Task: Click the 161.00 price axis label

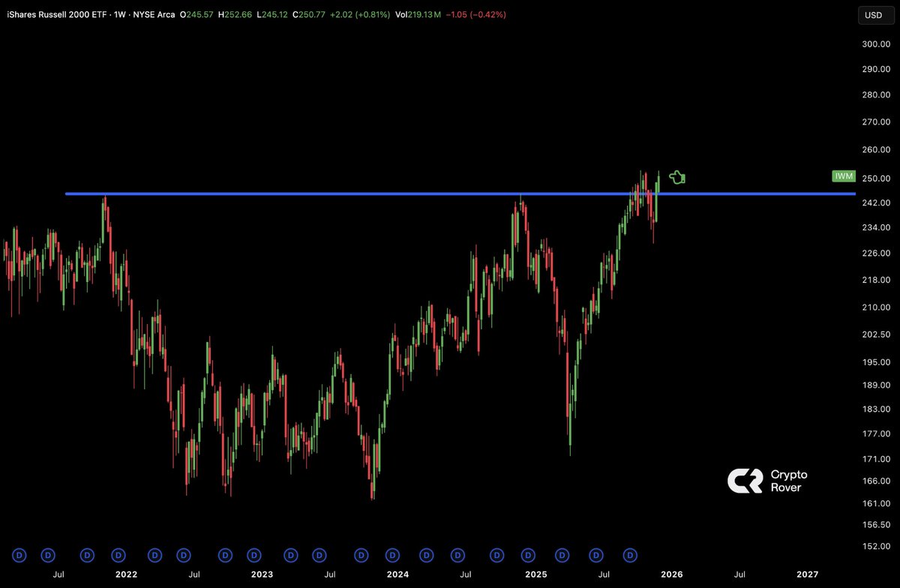Action: tap(876, 503)
